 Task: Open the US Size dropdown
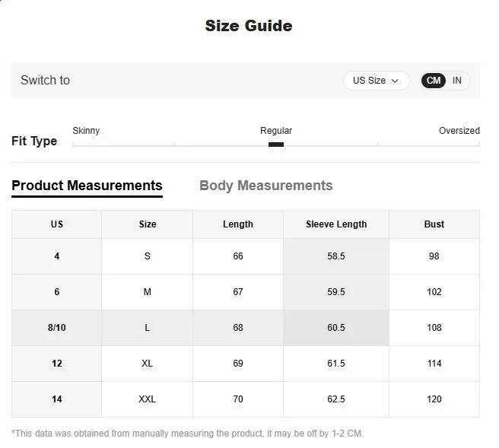pos(376,81)
